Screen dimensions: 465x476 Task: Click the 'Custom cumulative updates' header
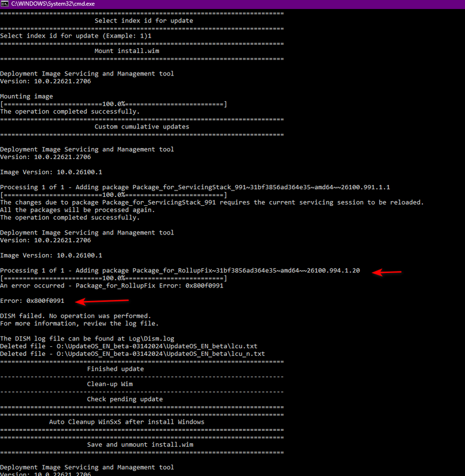tap(142, 127)
